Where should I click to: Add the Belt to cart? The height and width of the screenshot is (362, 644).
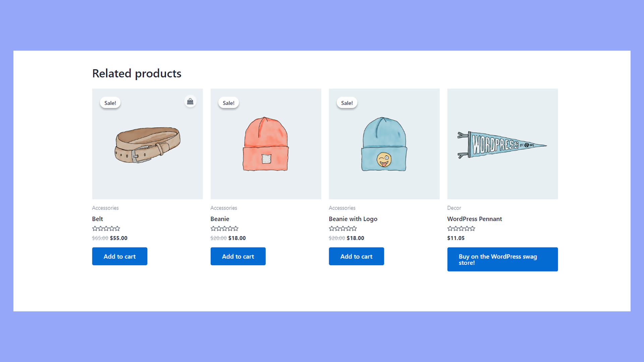pyautogui.click(x=120, y=256)
